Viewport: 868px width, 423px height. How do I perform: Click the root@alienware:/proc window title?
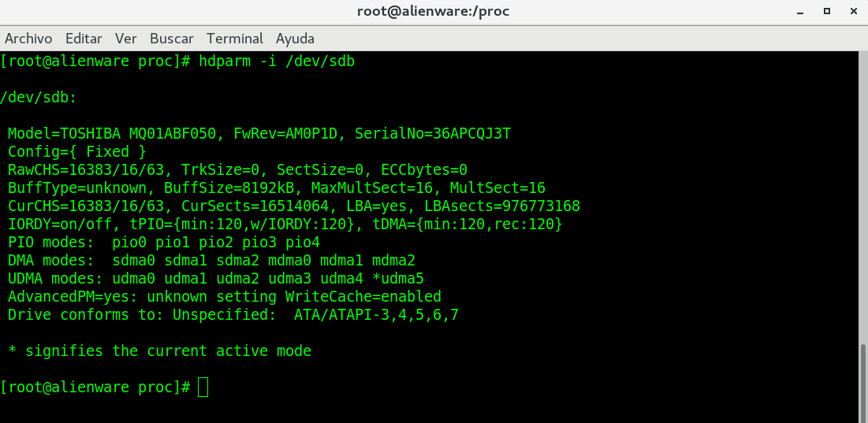click(x=433, y=12)
